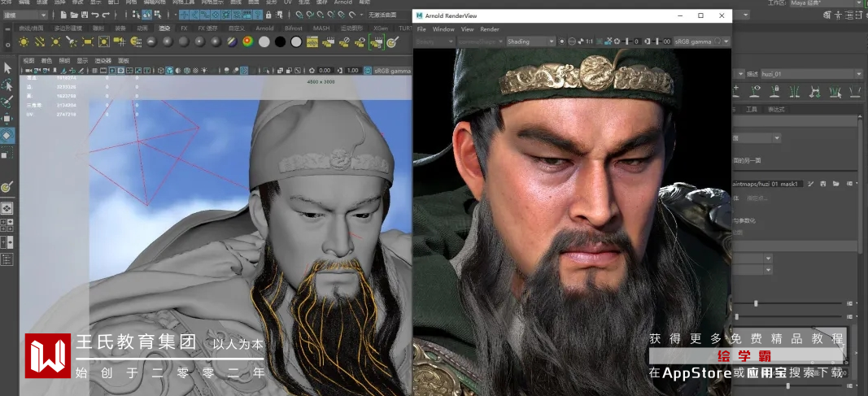Toggle the grid display in viewport toolbar
This screenshot has height=396, width=868.
click(94, 71)
